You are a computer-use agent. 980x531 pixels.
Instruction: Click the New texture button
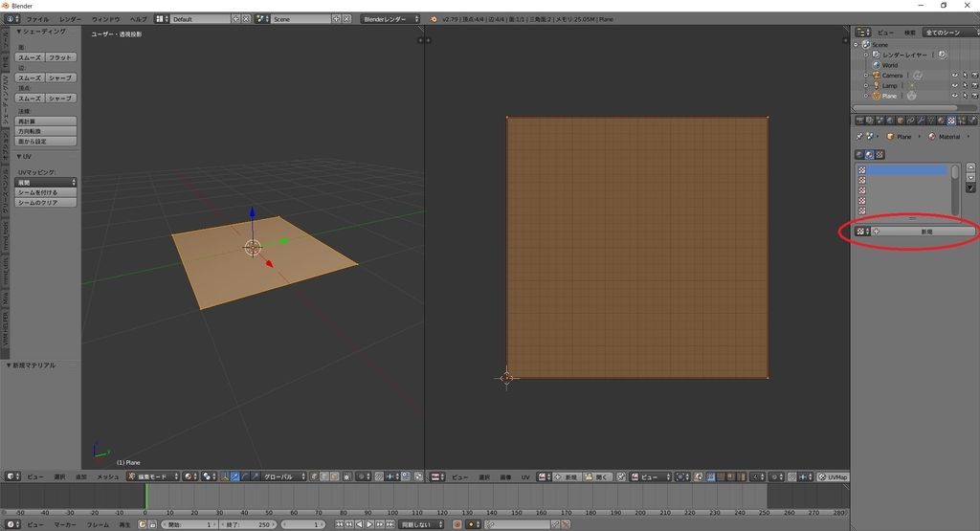coord(924,232)
